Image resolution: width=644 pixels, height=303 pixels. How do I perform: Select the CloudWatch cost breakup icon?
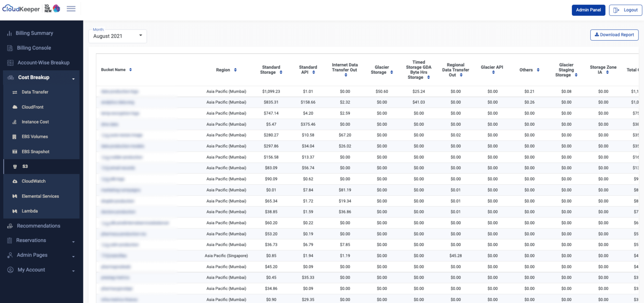(14, 181)
